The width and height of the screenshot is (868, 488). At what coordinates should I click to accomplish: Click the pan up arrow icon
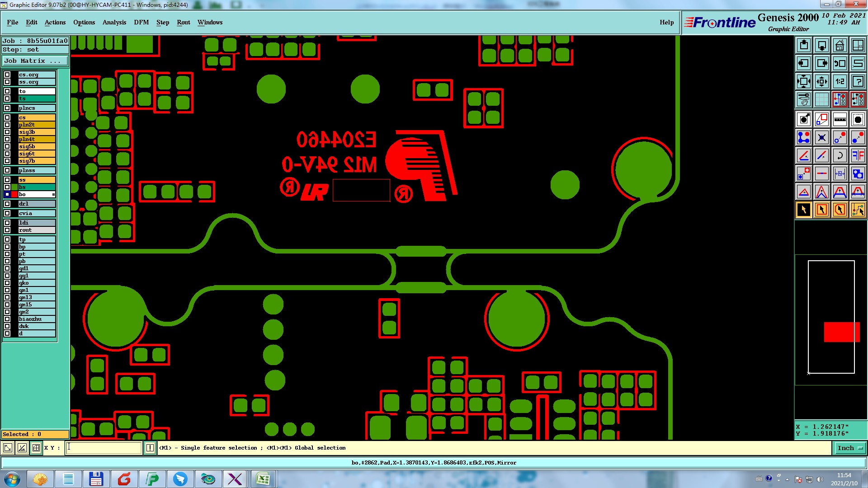click(804, 45)
